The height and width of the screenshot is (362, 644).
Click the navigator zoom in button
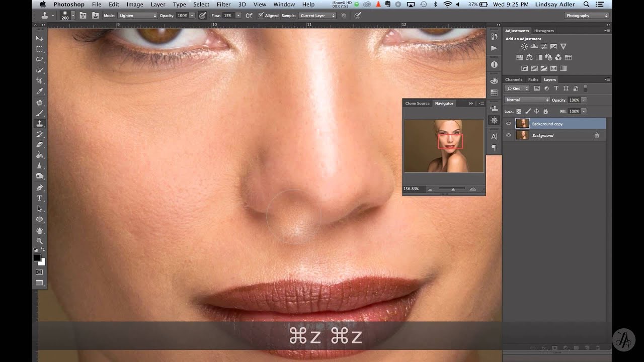(x=472, y=189)
